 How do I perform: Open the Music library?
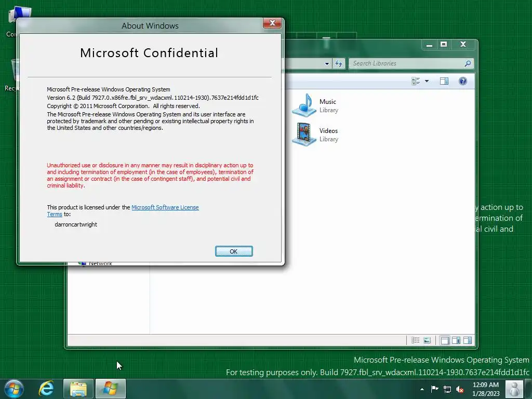coord(315,105)
